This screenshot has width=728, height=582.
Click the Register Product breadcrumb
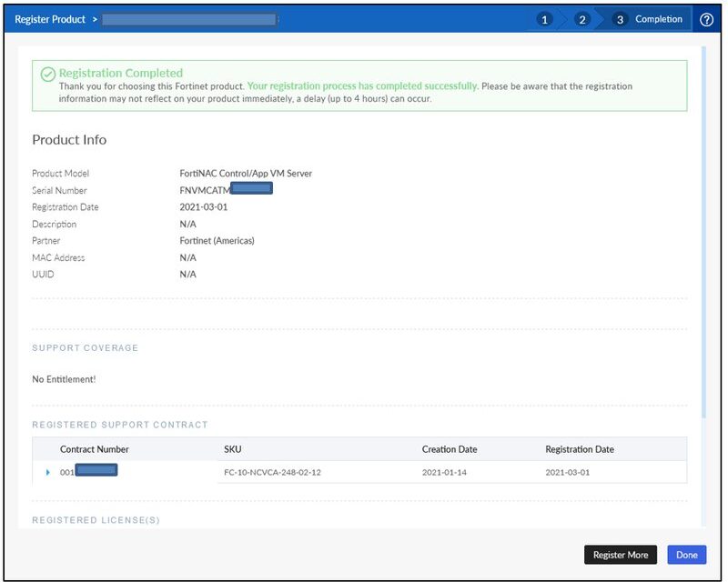(x=50, y=19)
